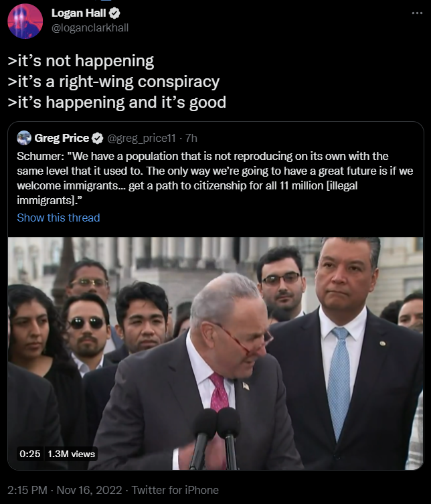The height and width of the screenshot is (504, 431).
Task: Open the @greg_price11 handle
Action: 141,138
